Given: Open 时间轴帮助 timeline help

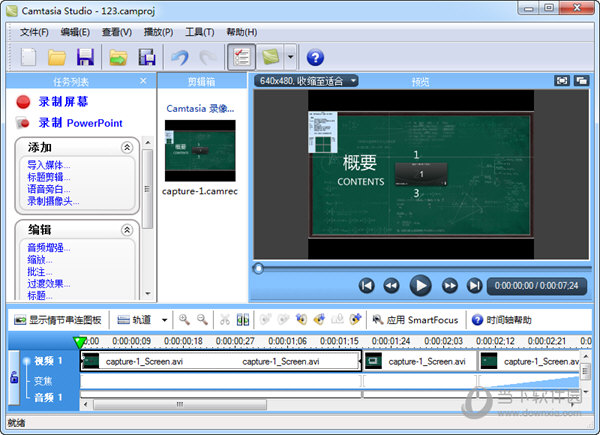Looking at the screenshot, I should click(502, 320).
